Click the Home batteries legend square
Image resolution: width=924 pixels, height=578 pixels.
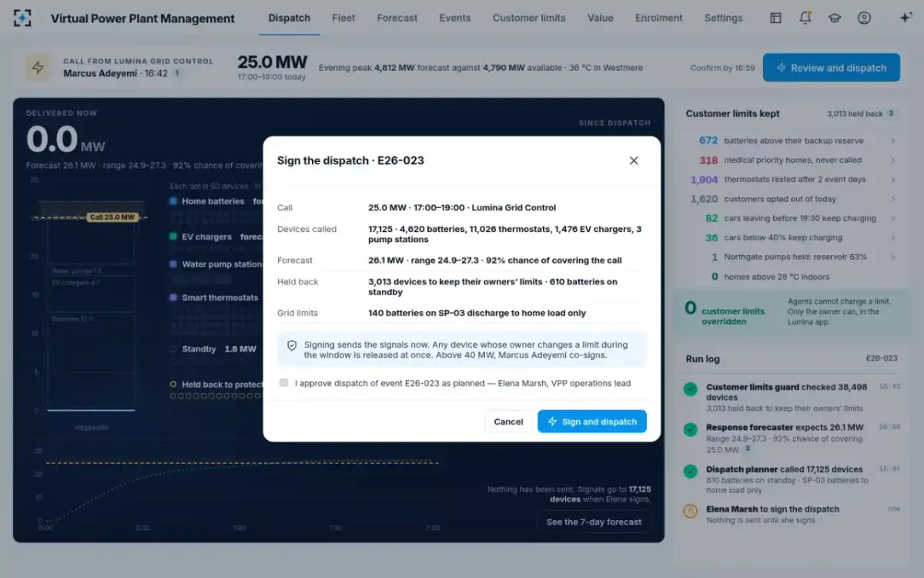[173, 201]
